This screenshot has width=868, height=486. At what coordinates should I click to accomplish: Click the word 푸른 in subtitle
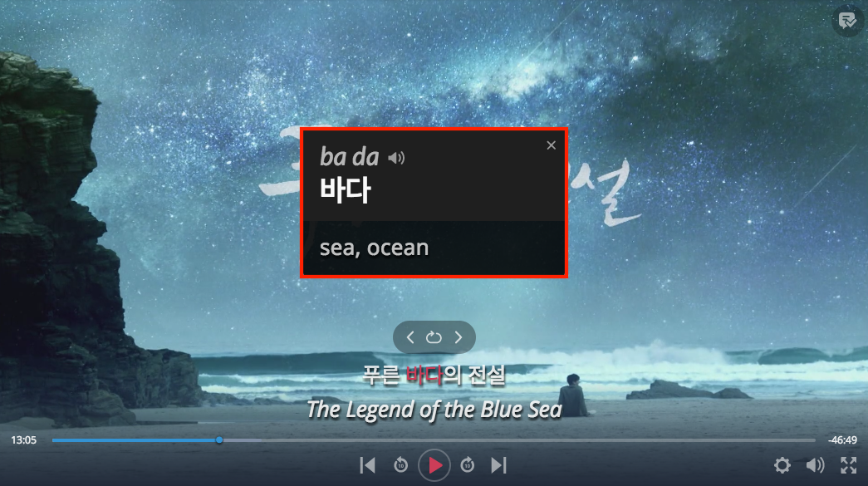pos(381,376)
